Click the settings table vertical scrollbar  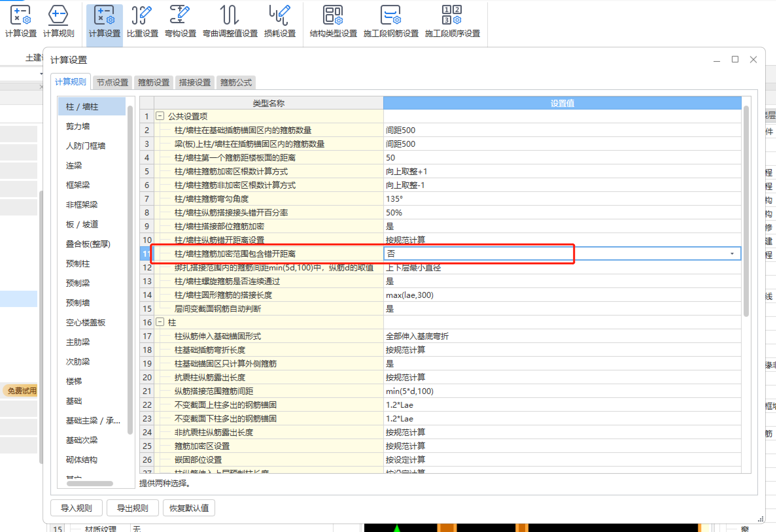746,211
